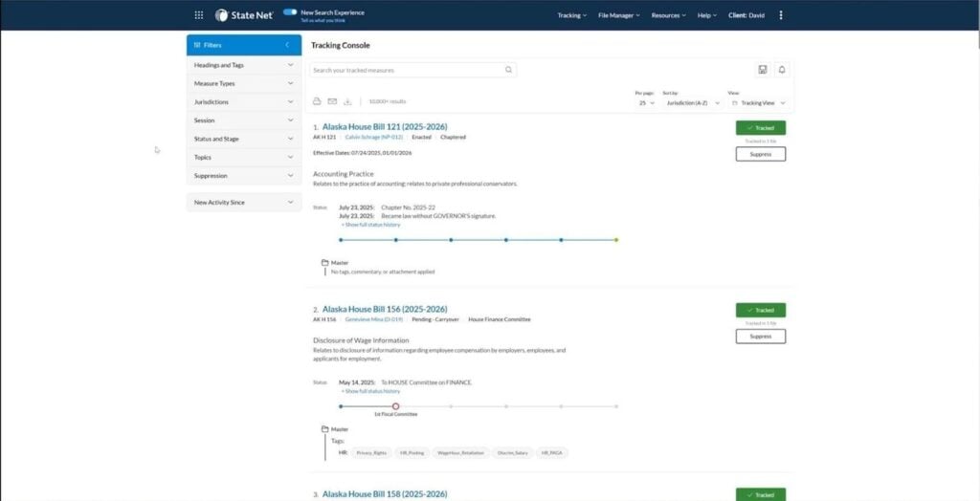Suppress Alaska House Bill 156
Viewport: 980px width, 501px height.
click(x=760, y=337)
